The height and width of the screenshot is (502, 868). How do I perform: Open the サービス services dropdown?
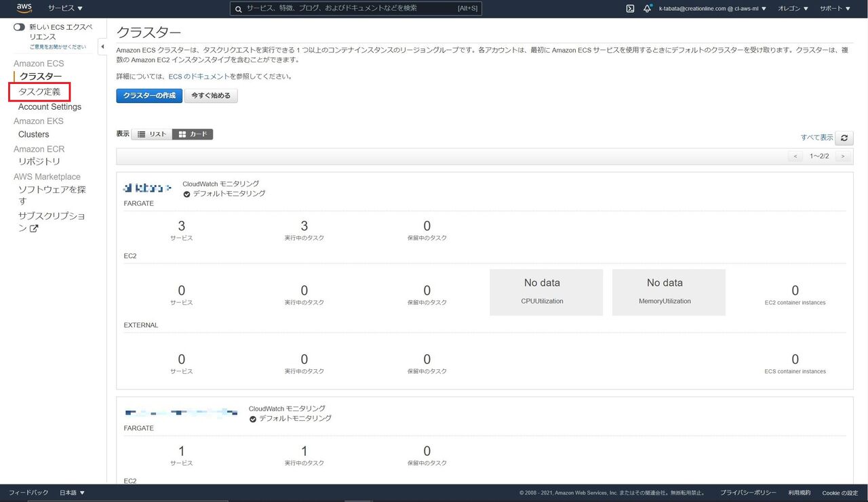pyautogui.click(x=65, y=9)
